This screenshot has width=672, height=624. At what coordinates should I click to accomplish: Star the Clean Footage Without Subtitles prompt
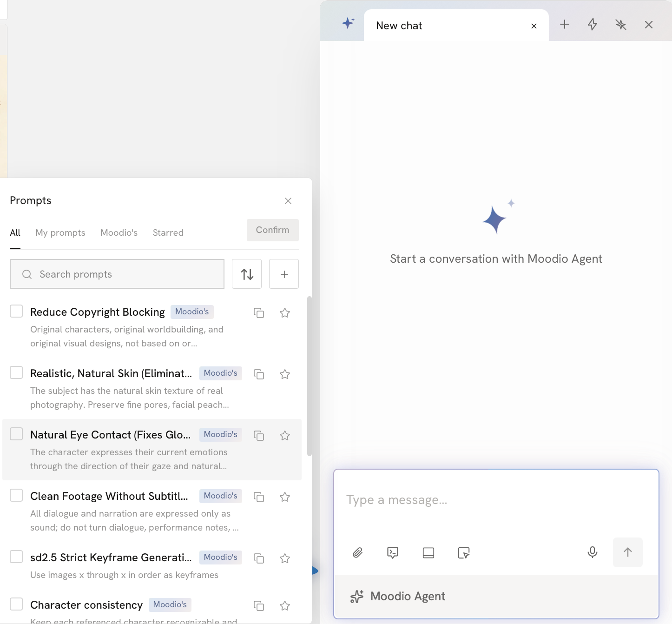(285, 497)
